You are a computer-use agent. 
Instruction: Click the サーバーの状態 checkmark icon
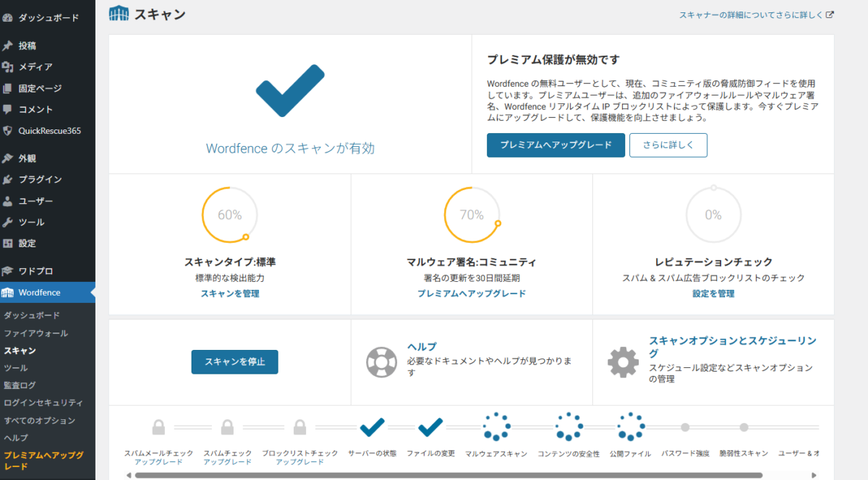coord(372,427)
